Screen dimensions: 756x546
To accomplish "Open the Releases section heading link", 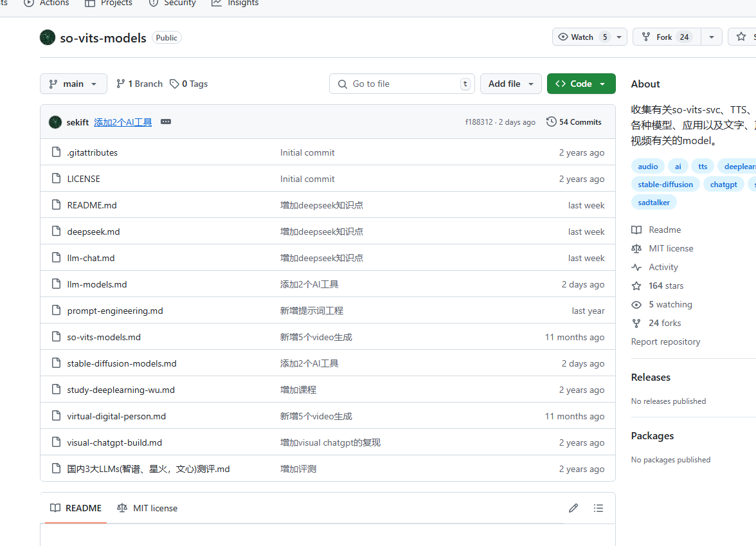I will (651, 377).
